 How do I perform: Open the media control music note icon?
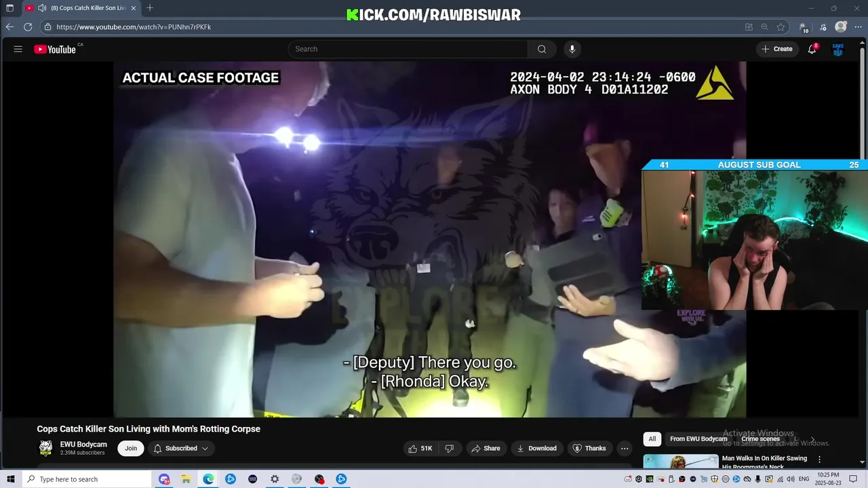[823, 27]
